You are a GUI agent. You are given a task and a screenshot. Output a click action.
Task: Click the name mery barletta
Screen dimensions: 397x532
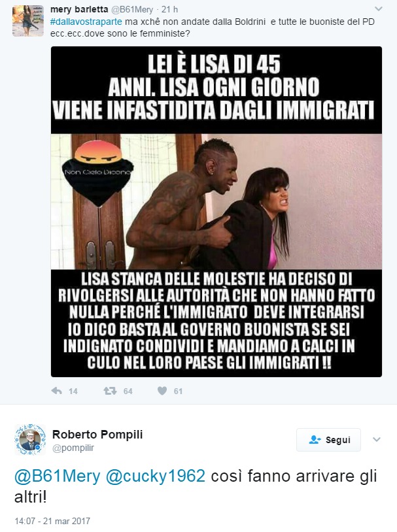pyautogui.click(x=79, y=10)
